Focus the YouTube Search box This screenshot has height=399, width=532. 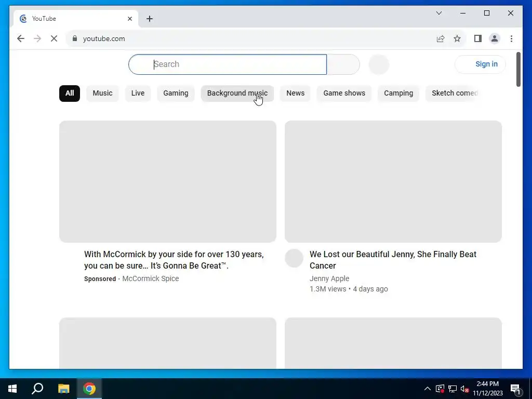(x=228, y=64)
